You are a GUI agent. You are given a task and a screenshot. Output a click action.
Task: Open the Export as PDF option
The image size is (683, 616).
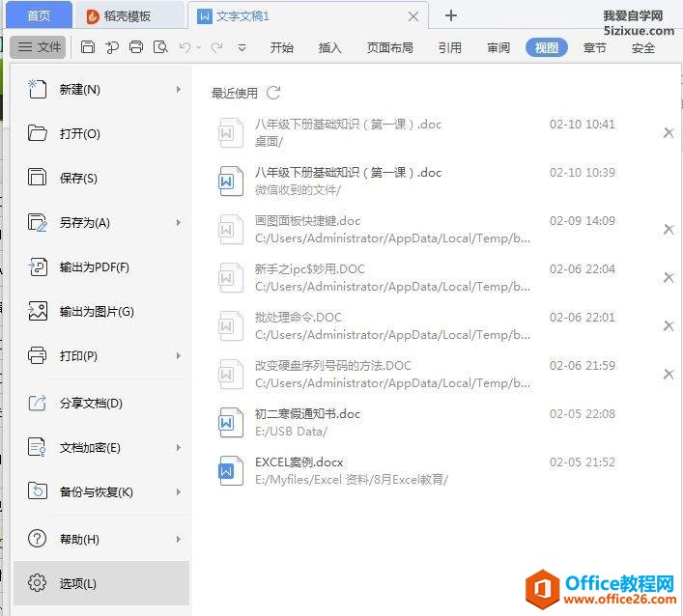click(94, 267)
